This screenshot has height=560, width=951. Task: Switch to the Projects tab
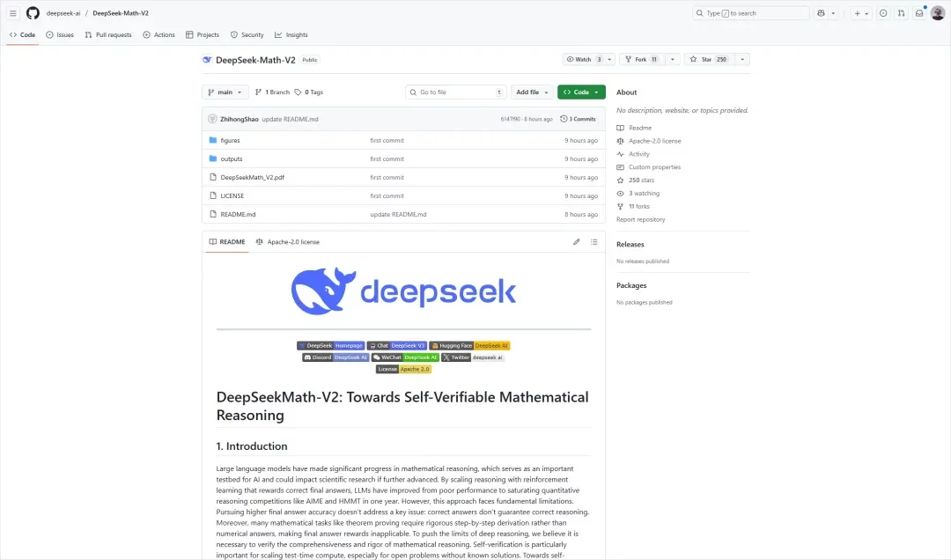coord(202,34)
